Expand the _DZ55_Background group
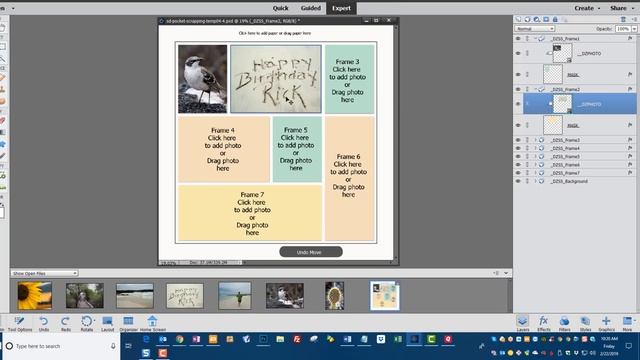 click(x=536, y=181)
